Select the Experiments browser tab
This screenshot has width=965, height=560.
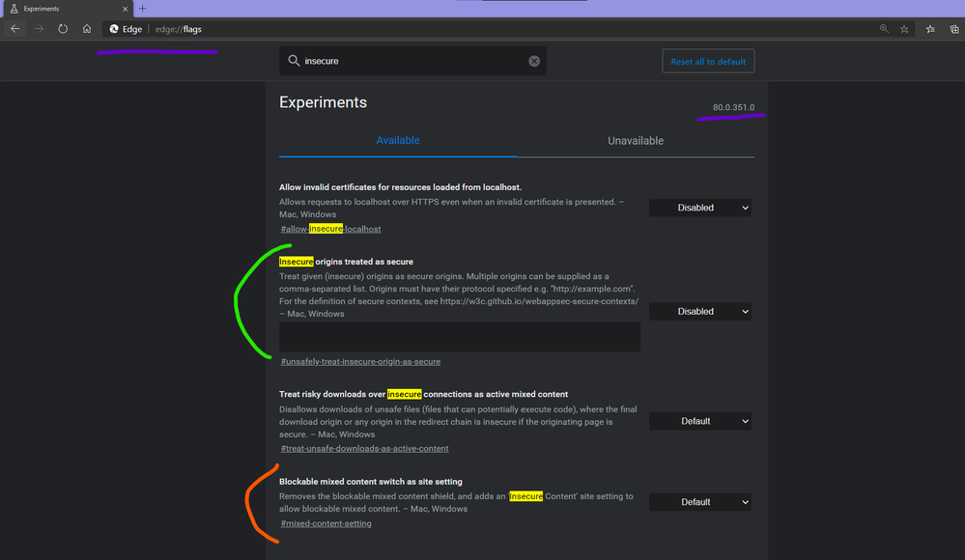click(67, 9)
